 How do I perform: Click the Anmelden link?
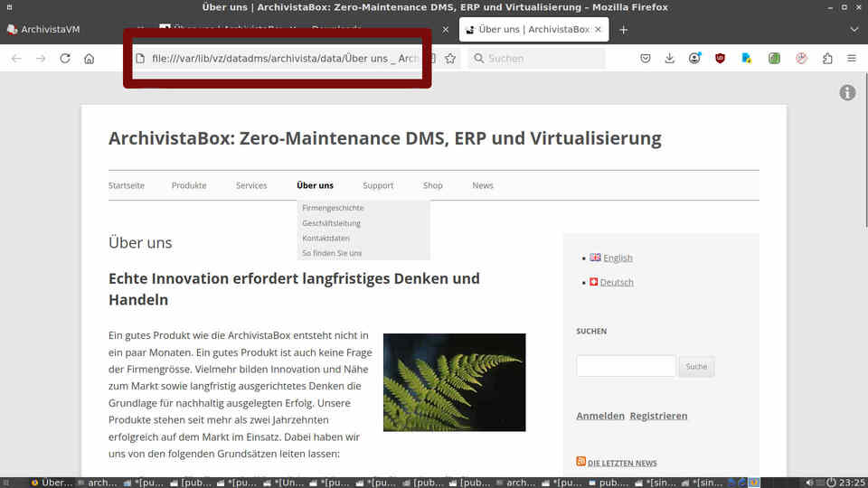(600, 416)
